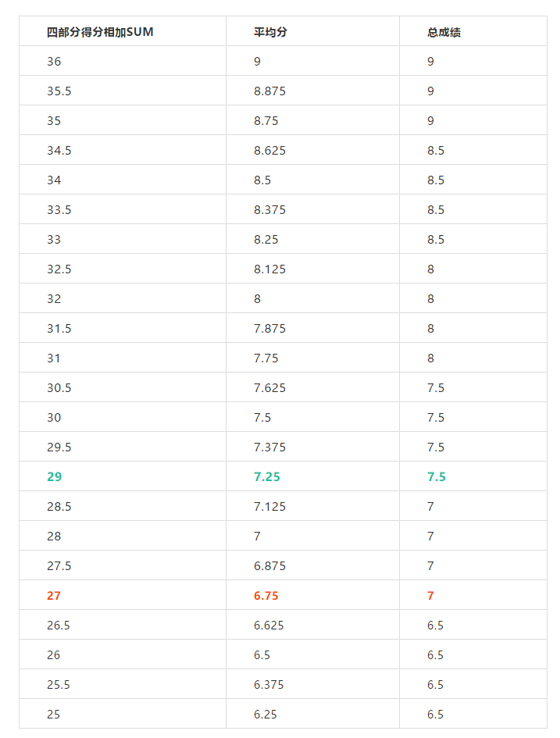Image resolution: width=560 pixels, height=738 pixels.
Task: Select the 32.5 sum cell
Action: pyautogui.click(x=123, y=269)
